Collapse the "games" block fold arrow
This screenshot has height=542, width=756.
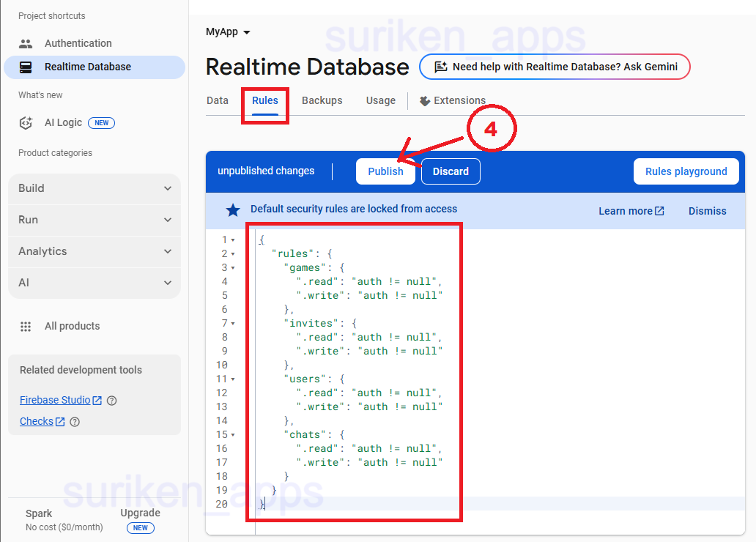click(x=233, y=268)
